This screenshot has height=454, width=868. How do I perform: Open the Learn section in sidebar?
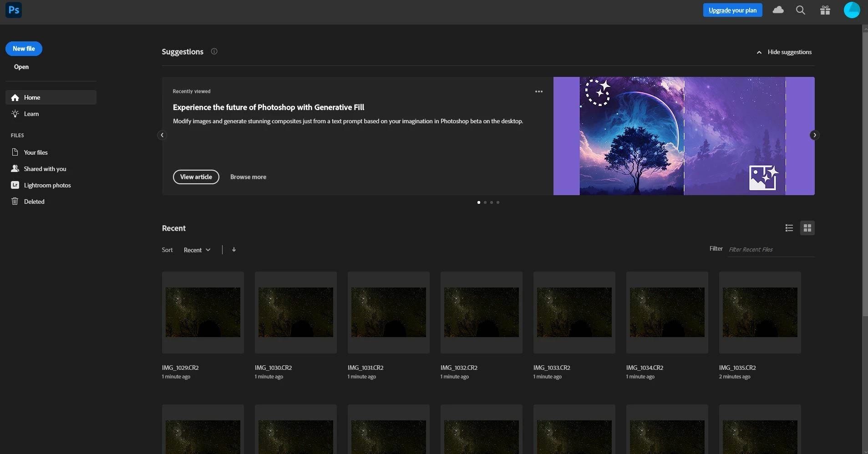[x=51, y=114]
